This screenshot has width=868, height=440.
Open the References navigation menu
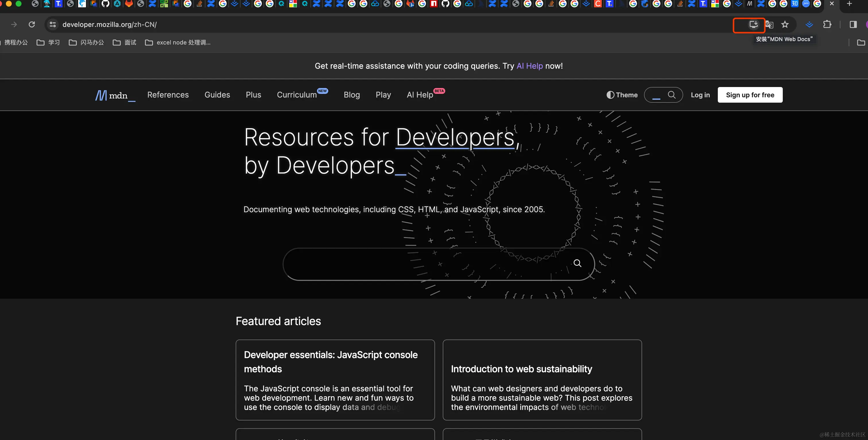(168, 95)
